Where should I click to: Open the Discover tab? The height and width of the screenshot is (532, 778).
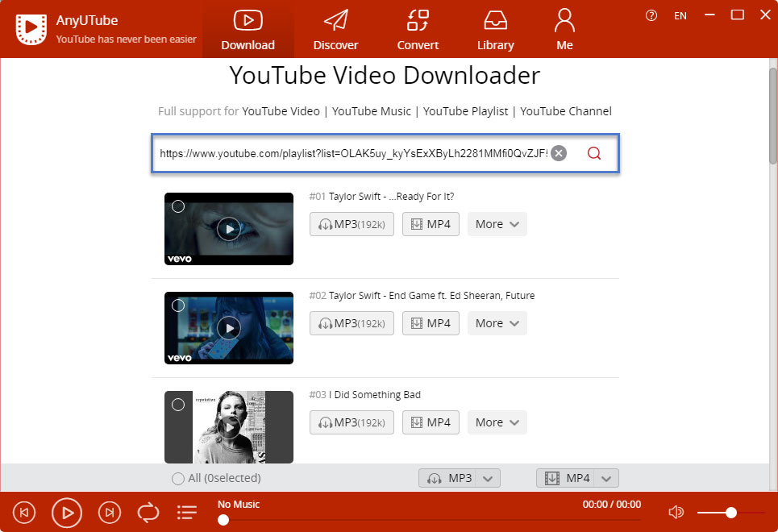335,30
